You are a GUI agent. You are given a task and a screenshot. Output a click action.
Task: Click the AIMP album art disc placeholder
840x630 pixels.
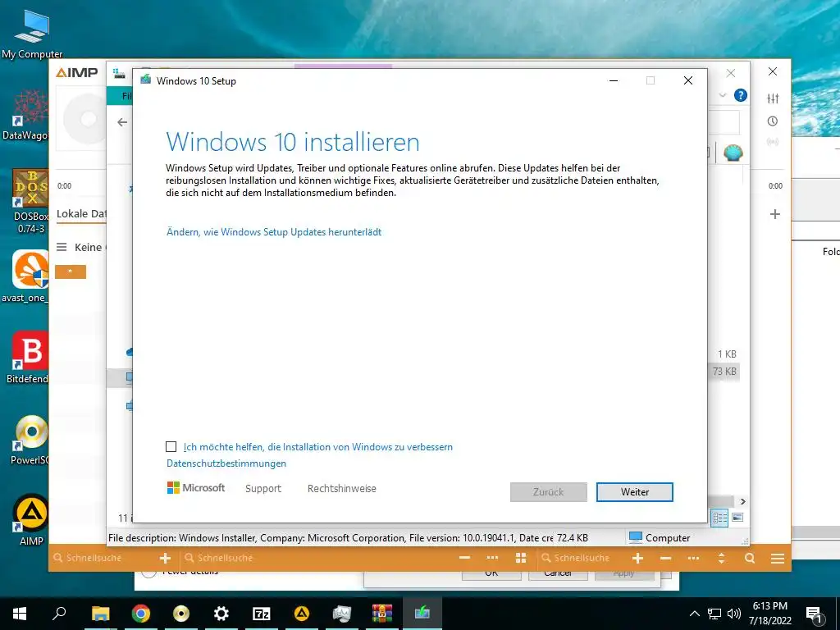85,119
